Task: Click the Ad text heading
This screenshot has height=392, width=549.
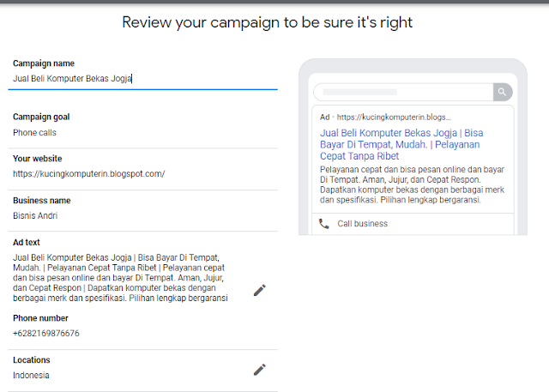Action: (x=27, y=242)
